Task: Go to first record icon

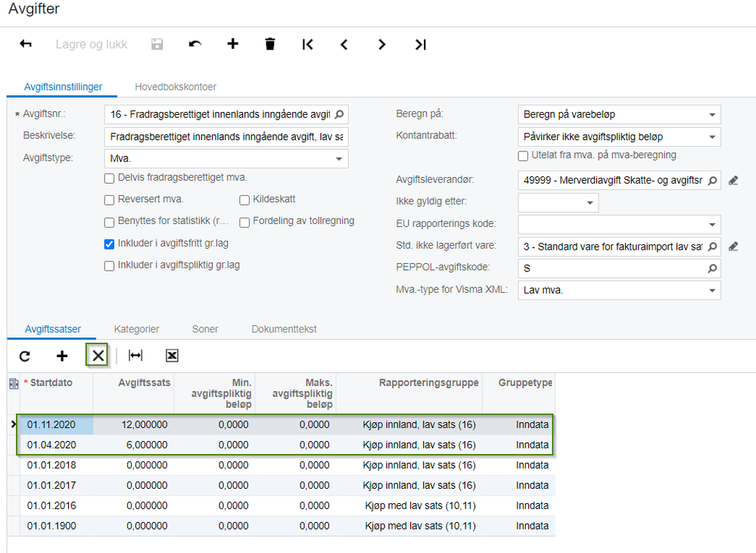Action: (307, 45)
